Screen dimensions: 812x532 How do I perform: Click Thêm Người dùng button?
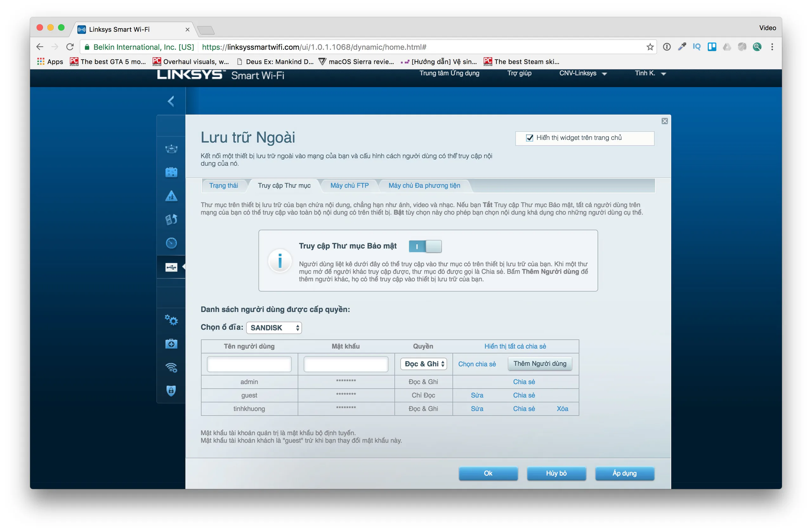540,364
